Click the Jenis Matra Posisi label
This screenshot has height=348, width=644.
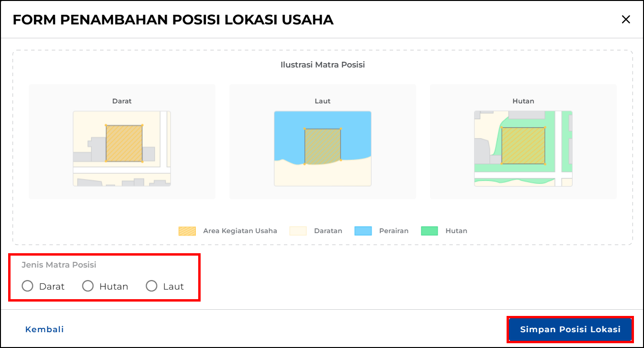click(x=59, y=265)
